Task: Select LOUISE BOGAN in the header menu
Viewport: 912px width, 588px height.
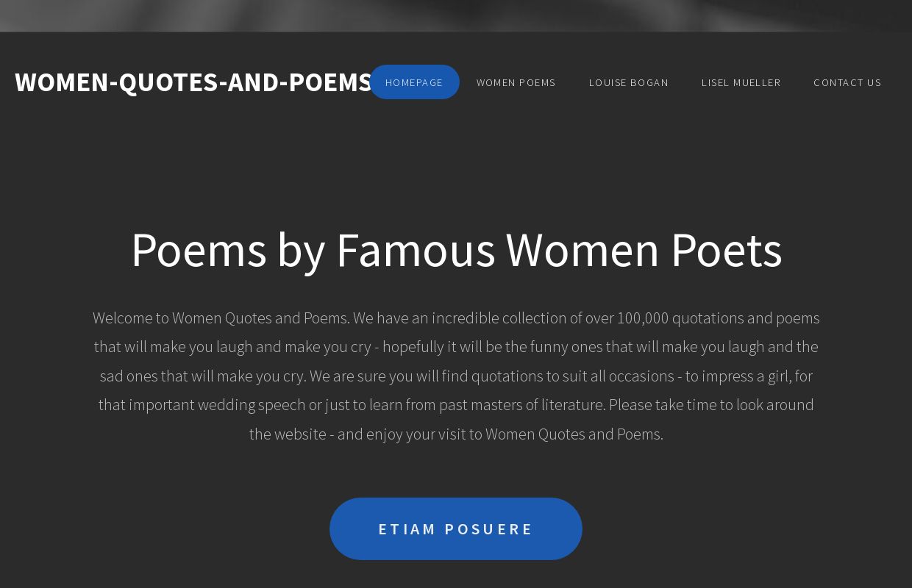Action: (x=629, y=82)
